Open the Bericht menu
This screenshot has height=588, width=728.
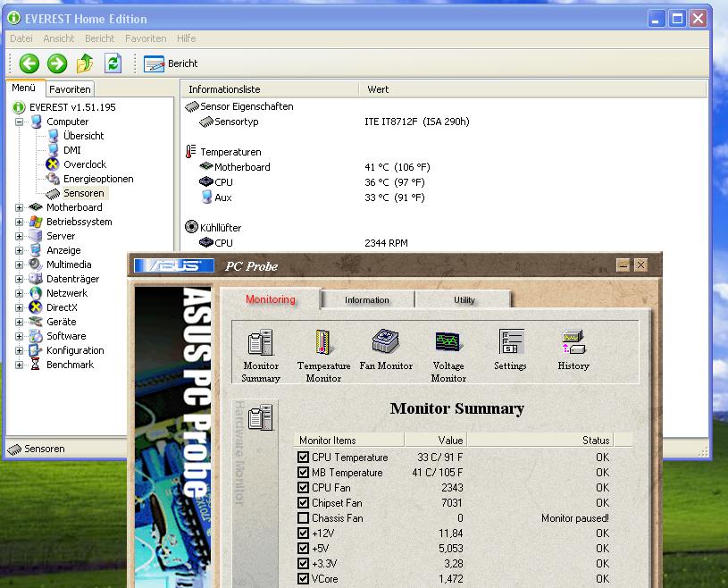[x=99, y=38]
